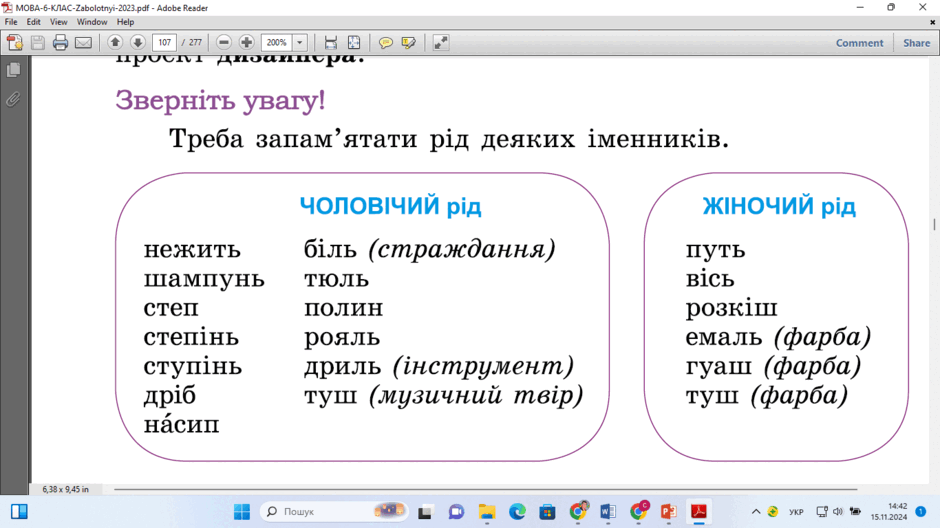Open Windows Widgets panel icon
Viewport: 940px width, 528px height.
point(19,511)
